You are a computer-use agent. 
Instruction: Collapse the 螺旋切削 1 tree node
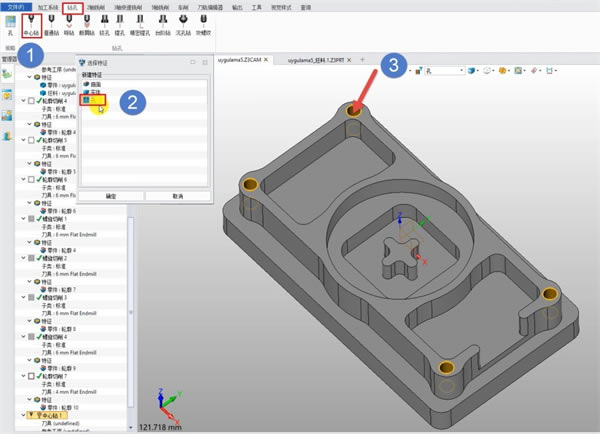pyautogui.click(x=23, y=219)
